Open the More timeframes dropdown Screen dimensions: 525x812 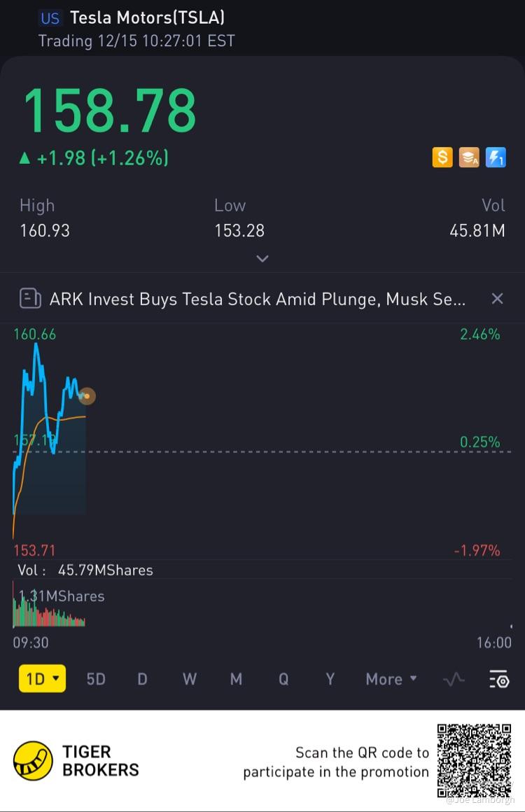[x=391, y=679]
